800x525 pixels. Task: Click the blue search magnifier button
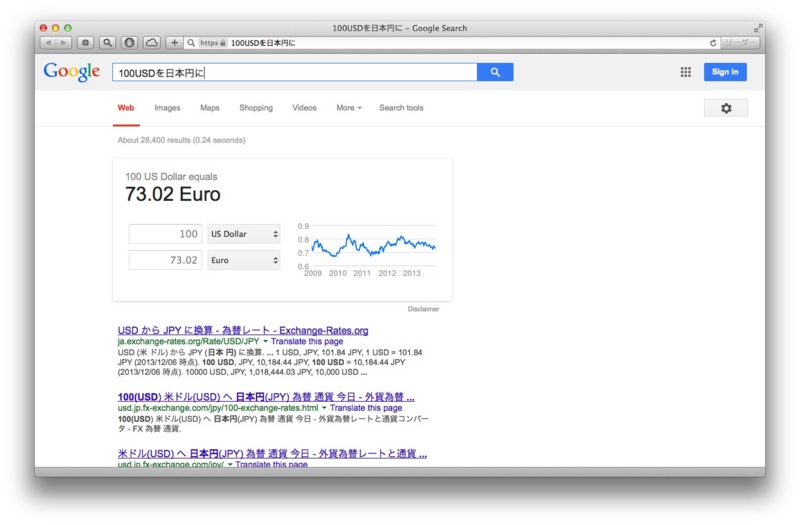[x=495, y=72]
